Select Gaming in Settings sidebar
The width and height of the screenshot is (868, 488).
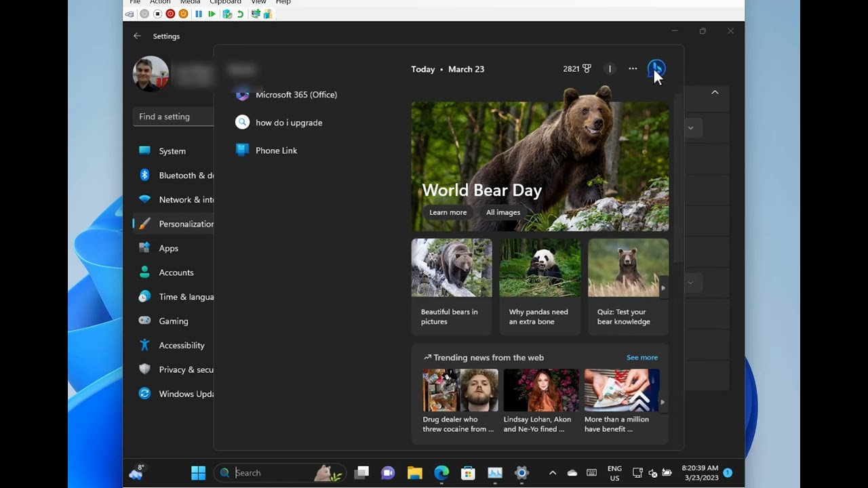pos(174,321)
